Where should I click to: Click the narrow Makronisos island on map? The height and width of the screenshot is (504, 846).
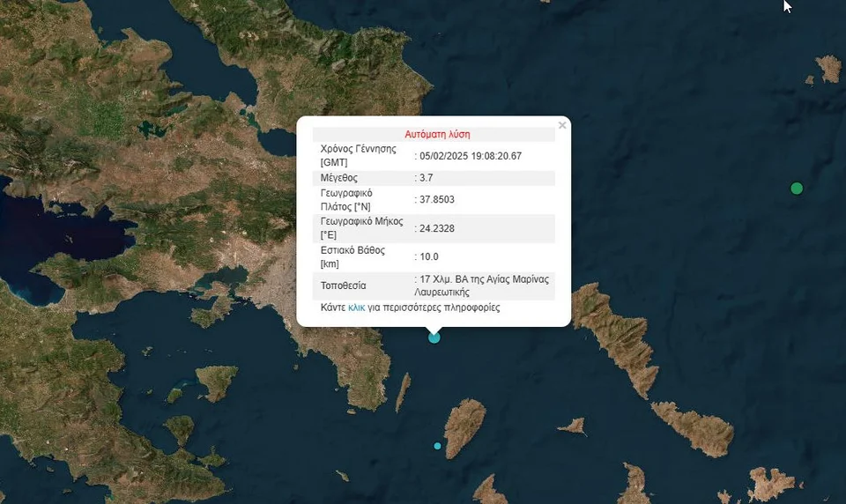click(x=403, y=391)
